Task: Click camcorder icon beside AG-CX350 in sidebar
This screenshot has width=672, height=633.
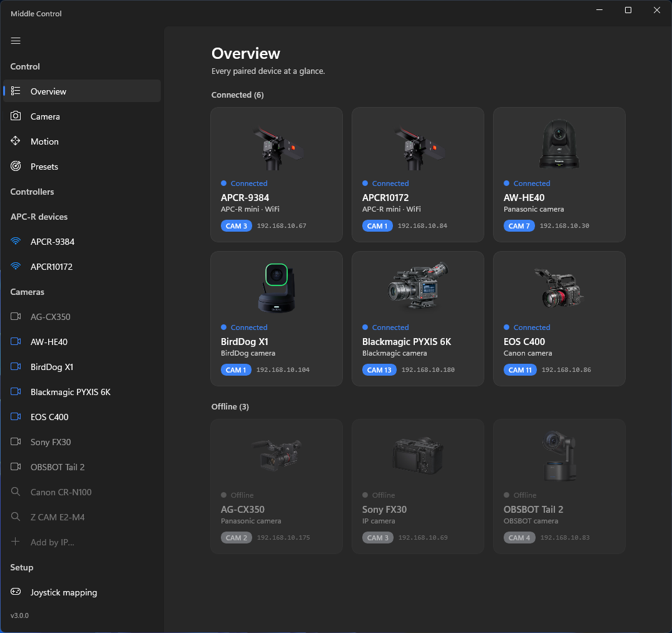Action: coord(16,317)
